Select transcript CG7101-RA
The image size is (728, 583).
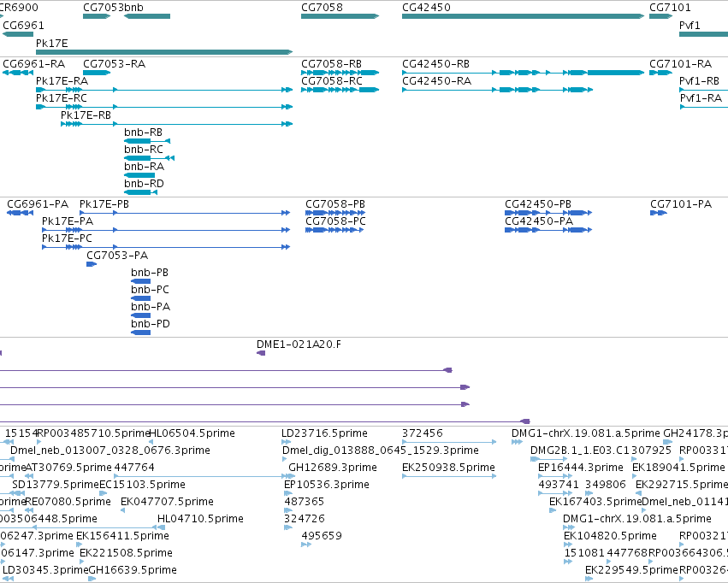click(x=681, y=64)
